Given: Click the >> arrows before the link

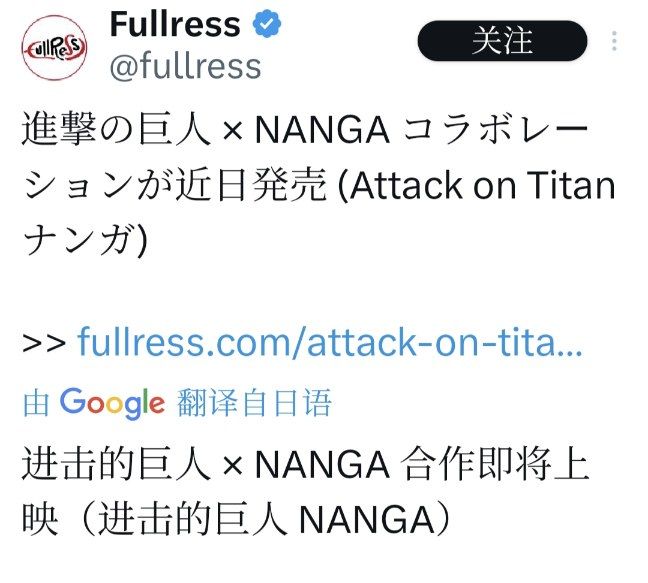Looking at the screenshot, I should pyautogui.click(x=44, y=343).
